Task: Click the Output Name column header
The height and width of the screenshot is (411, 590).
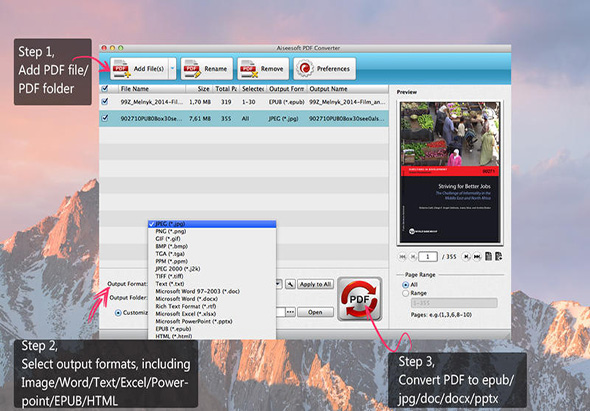Action: click(x=348, y=89)
